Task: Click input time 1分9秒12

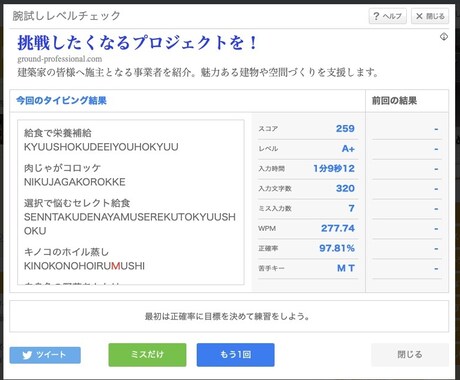Action: tap(334, 168)
